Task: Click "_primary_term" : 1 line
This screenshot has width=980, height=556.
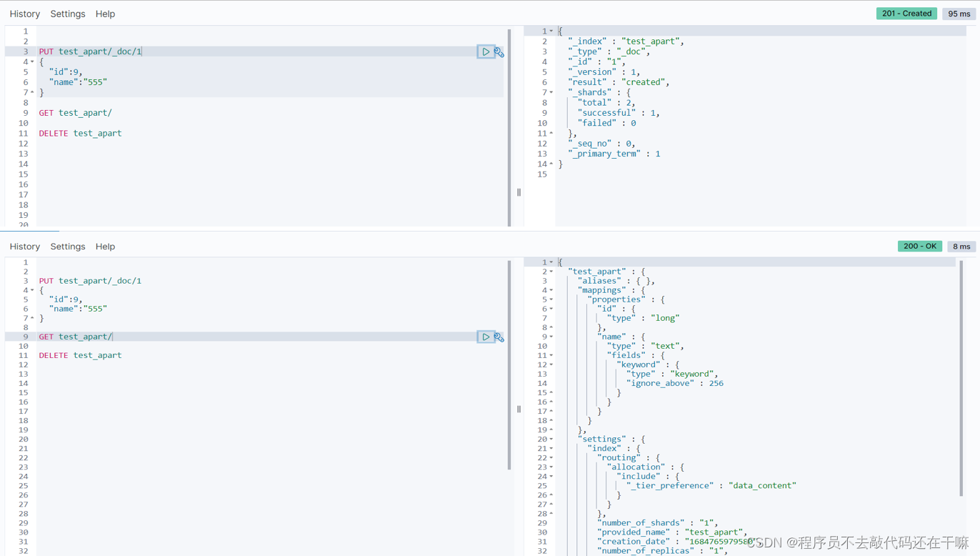Action: pos(614,154)
